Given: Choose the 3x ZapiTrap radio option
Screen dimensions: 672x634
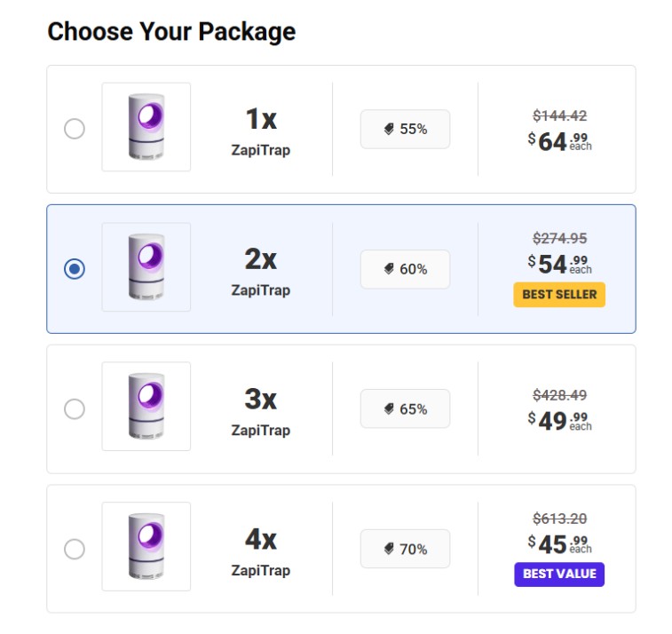Looking at the screenshot, I should point(75,409).
